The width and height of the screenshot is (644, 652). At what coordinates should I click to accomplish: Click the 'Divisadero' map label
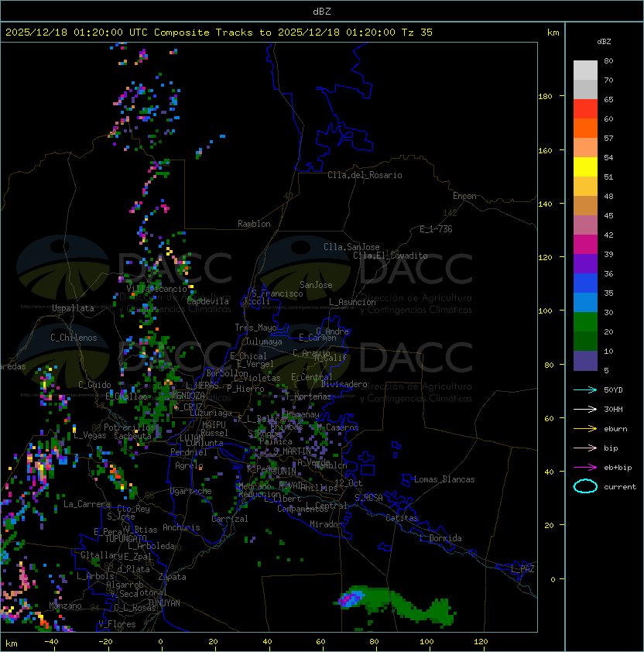click(344, 384)
